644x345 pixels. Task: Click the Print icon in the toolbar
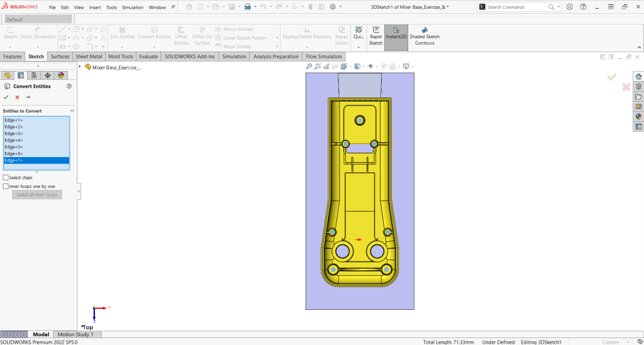(247, 7)
